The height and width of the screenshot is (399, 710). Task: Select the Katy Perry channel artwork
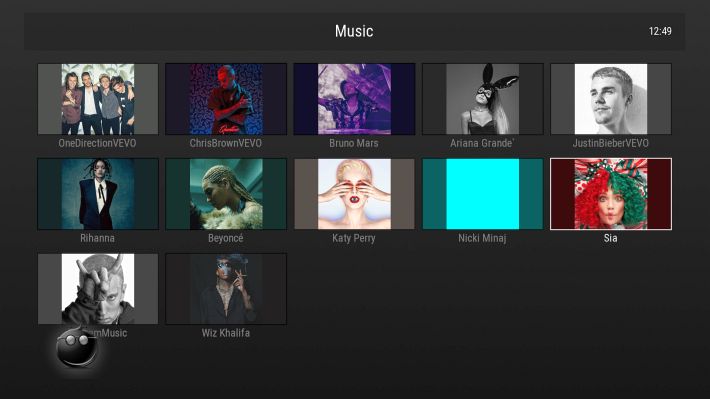pos(354,194)
